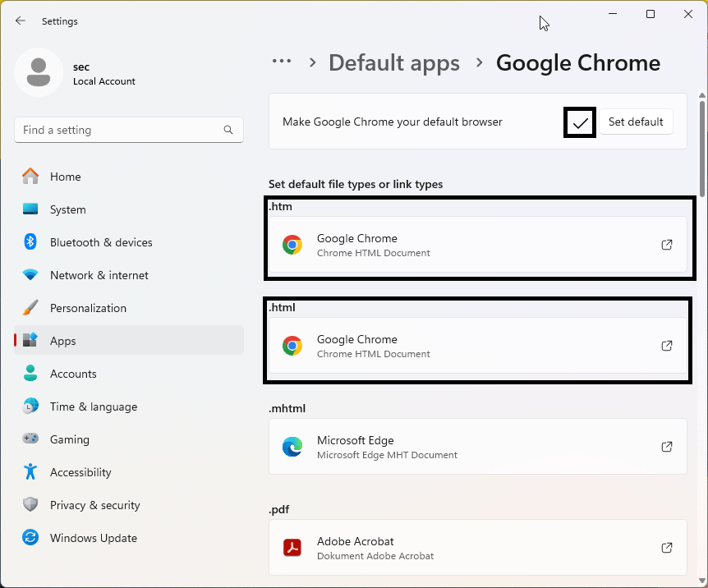Expand the breadcrumb ellipsis menu
The height and width of the screenshot is (588, 708).
click(x=283, y=61)
